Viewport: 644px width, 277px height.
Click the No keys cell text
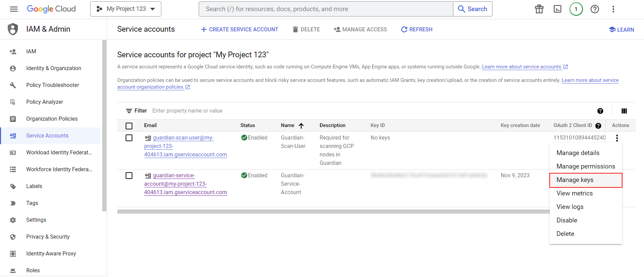(380, 138)
